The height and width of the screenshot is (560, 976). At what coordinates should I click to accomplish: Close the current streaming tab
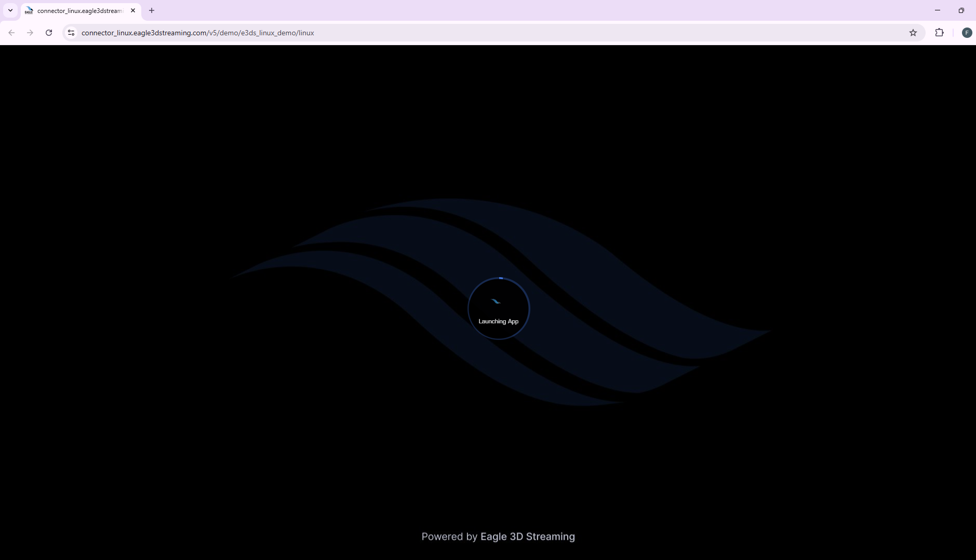133,10
